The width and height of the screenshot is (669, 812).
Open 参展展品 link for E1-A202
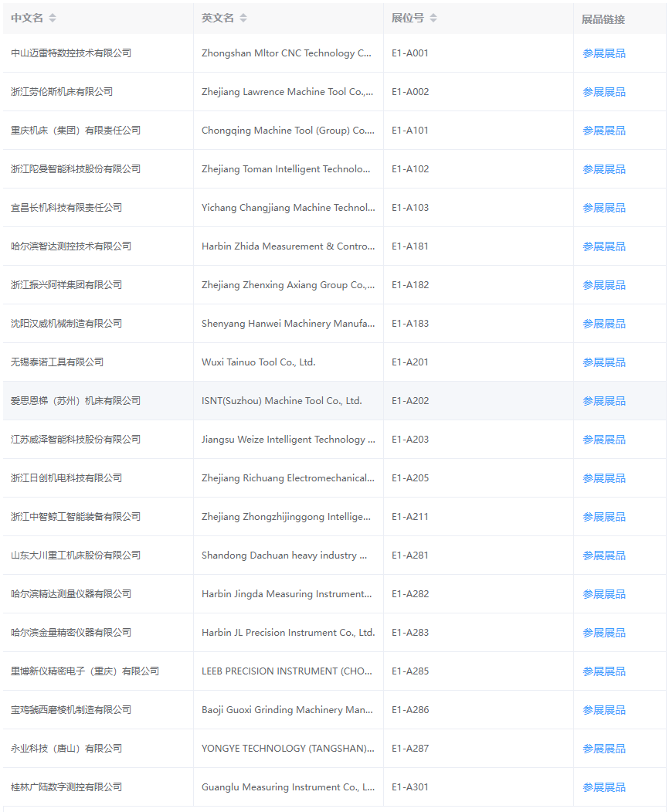tap(604, 401)
